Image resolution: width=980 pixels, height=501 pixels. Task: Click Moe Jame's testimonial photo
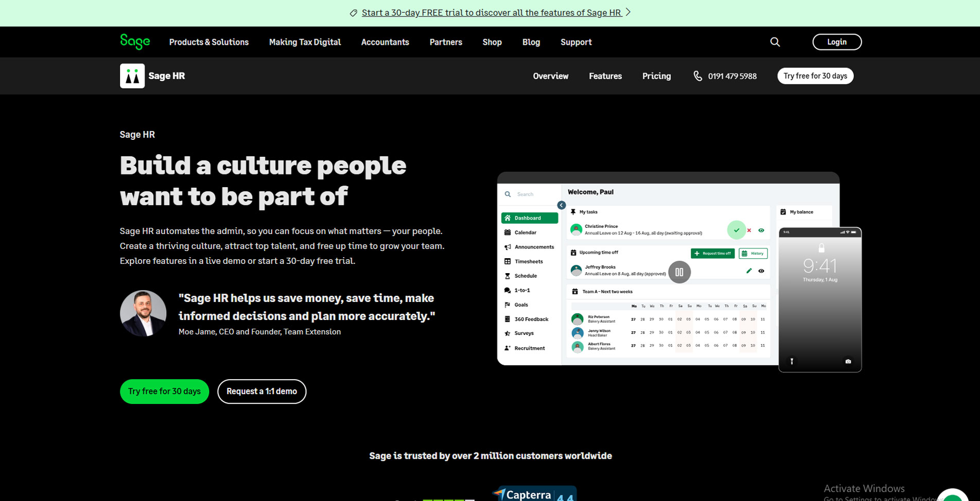pos(143,313)
